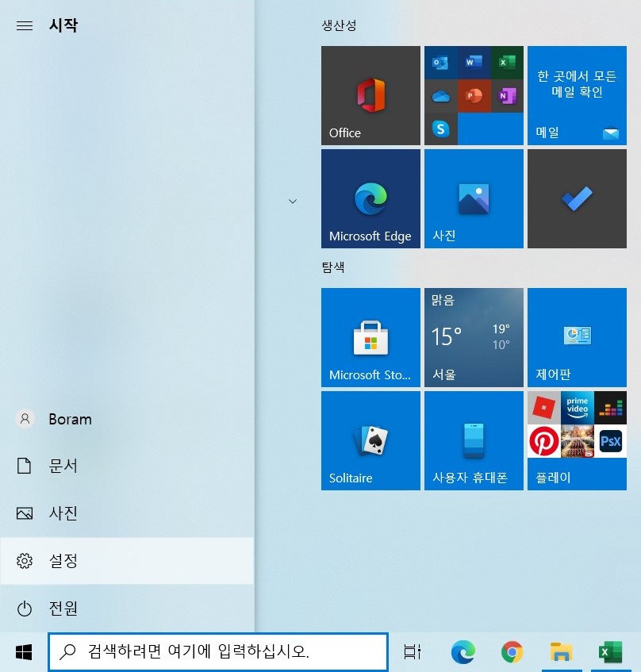The width and height of the screenshot is (641, 672).
Task: Open the game thumbnail in 플레이 folder tile
Action: [x=578, y=441]
